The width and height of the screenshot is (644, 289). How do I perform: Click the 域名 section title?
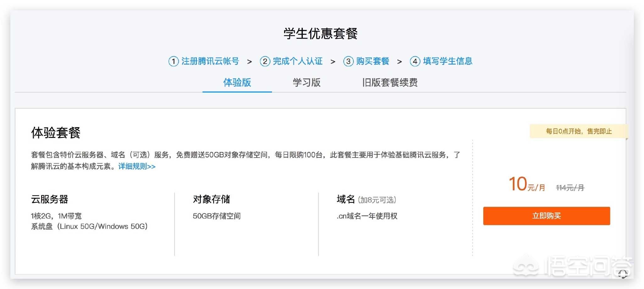point(346,199)
